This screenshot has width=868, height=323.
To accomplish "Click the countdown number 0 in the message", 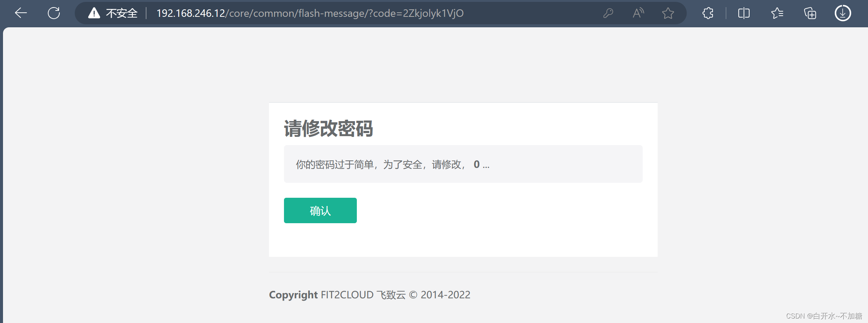I will (x=476, y=164).
